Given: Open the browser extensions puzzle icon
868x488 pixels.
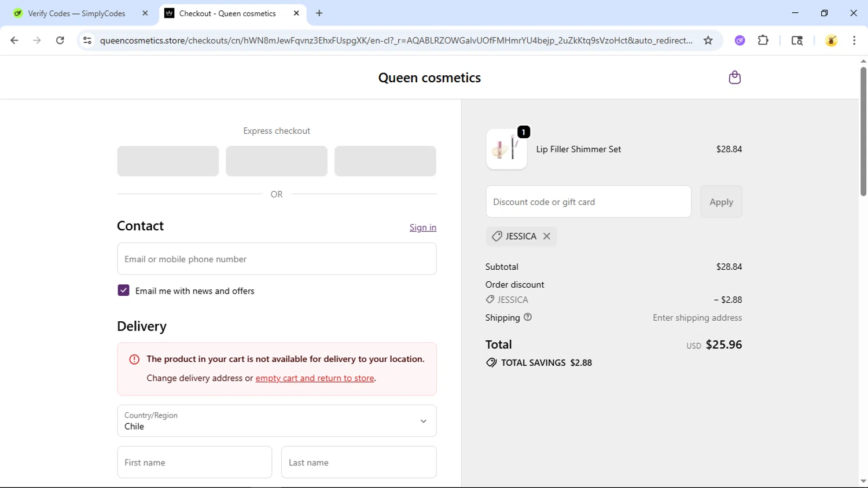Looking at the screenshot, I should (763, 41).
